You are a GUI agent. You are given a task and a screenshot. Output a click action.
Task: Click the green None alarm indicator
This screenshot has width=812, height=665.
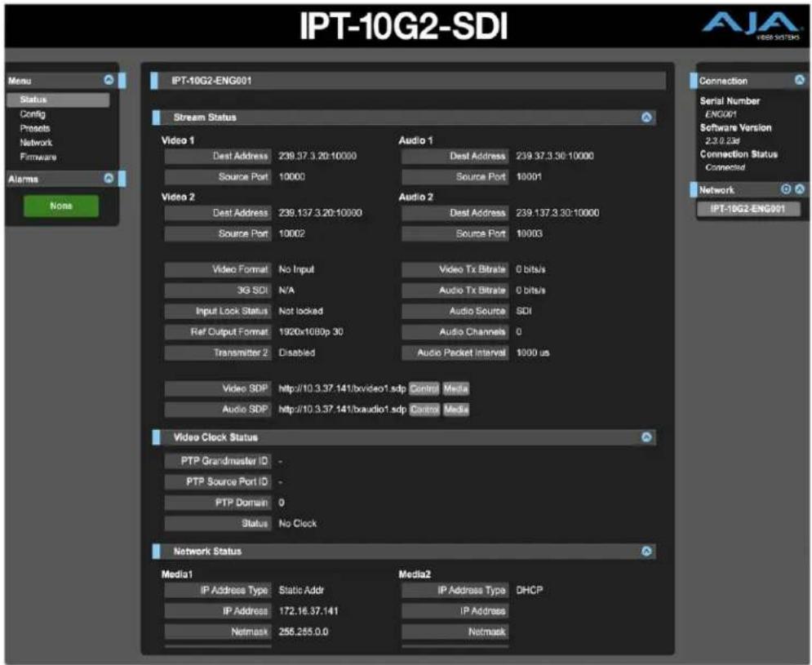[x=61, y=206]
